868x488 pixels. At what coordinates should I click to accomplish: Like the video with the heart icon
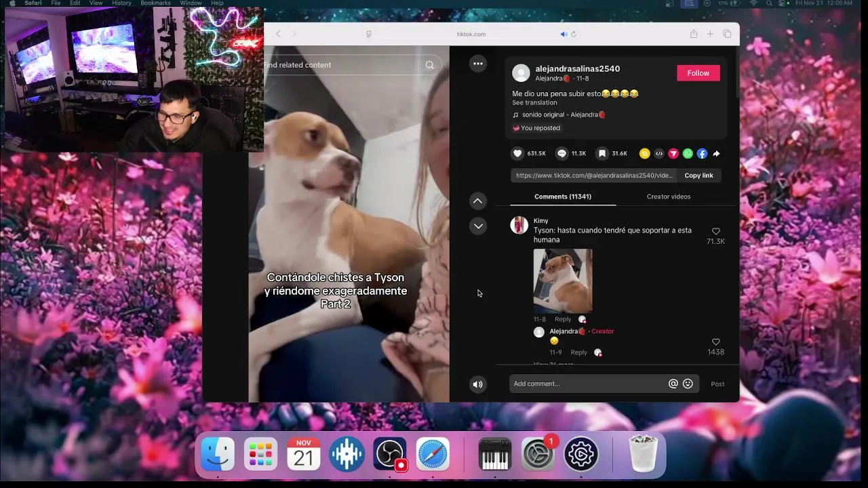click(517, 154)
